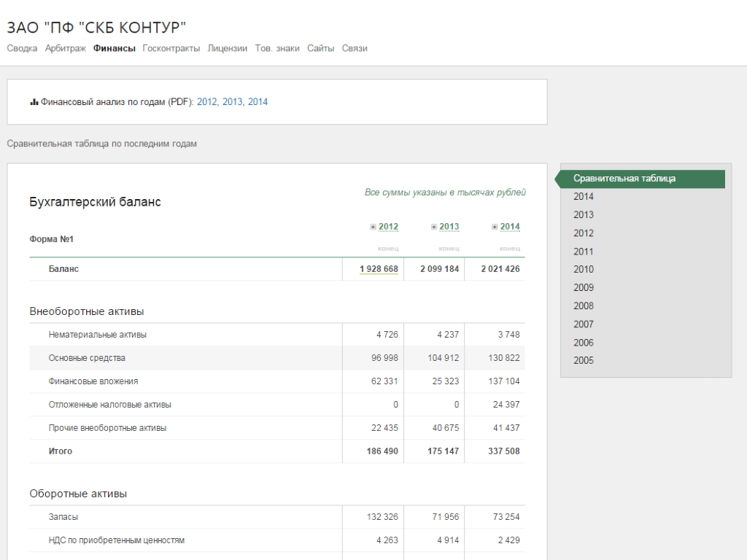Expand the 2014 column plus icon
The image size is (747, 560).
[x=495, y=227]
